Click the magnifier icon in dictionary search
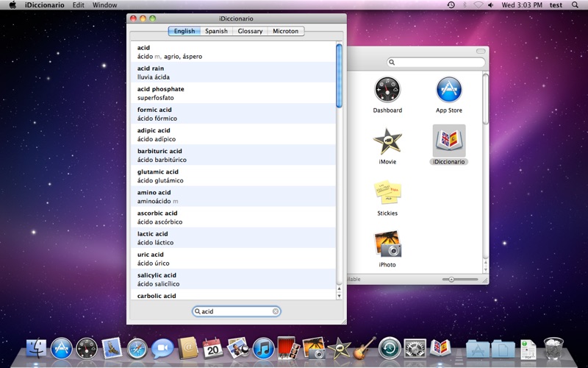The width and height of the screenshot is (588, 368). pyautogui.click(x=197, y=311)
